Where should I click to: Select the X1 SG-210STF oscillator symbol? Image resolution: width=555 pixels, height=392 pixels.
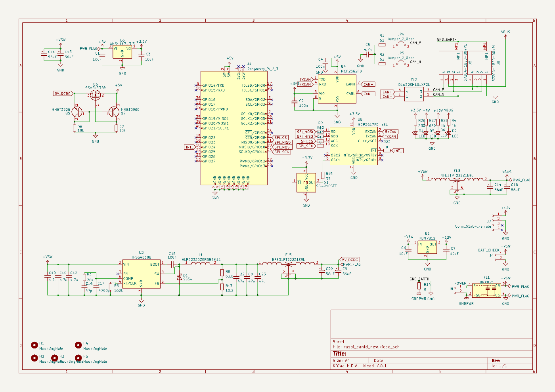coord(306,183)
